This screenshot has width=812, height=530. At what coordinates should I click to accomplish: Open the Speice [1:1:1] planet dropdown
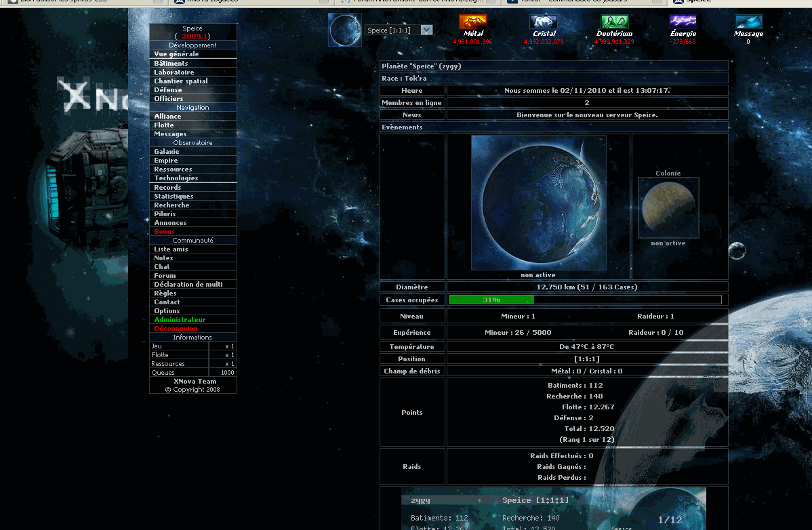[x=399, y=30]
